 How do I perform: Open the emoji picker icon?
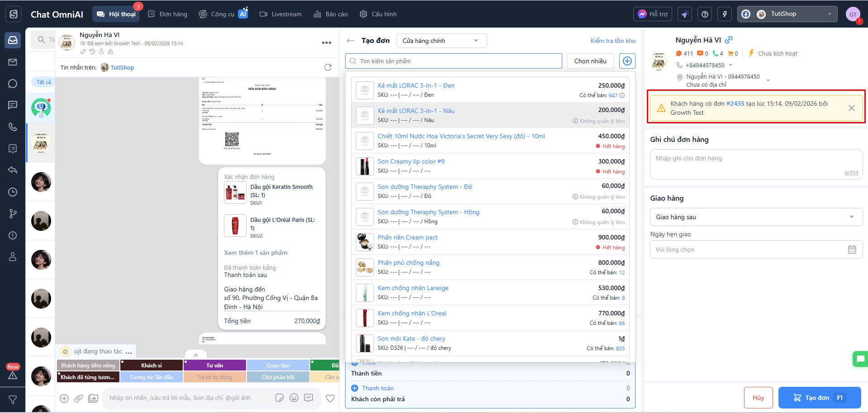[294, 398]
